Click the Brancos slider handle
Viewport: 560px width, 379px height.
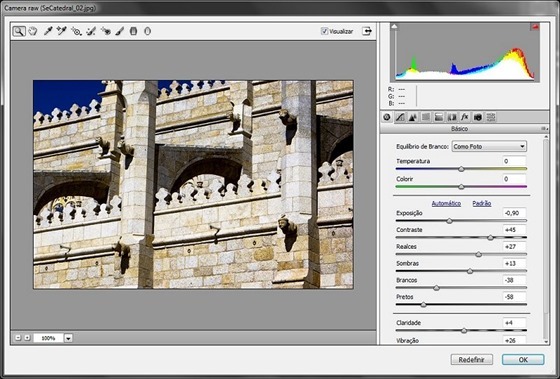[436, 288]
